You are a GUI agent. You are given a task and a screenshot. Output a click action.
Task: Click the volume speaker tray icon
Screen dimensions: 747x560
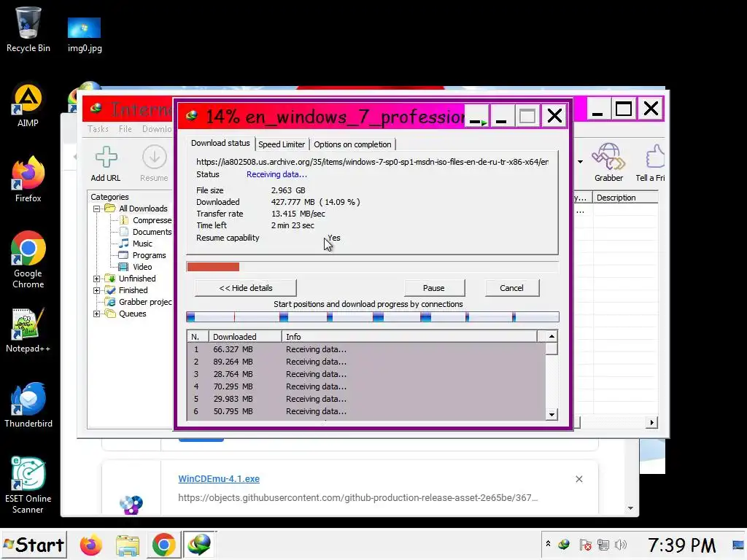coord(620,544)
